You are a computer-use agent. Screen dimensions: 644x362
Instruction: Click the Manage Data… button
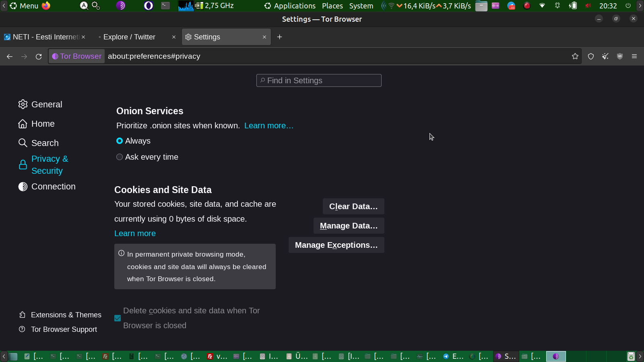point(349,226)
